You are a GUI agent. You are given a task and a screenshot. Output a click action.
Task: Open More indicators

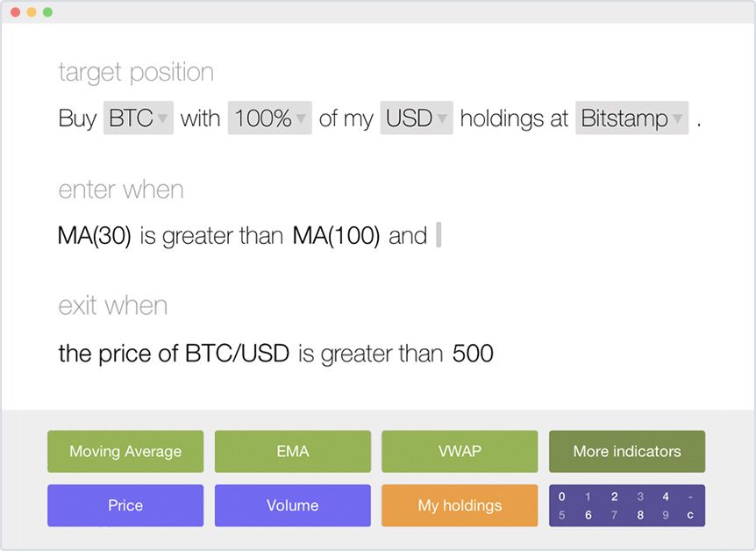[x=627, y=451]
